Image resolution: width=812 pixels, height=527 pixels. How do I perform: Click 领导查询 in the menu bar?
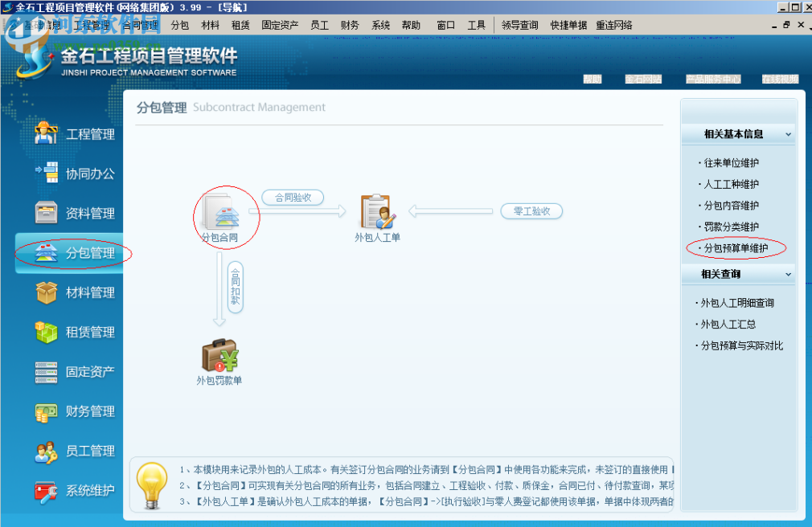(x=519, y=25)
